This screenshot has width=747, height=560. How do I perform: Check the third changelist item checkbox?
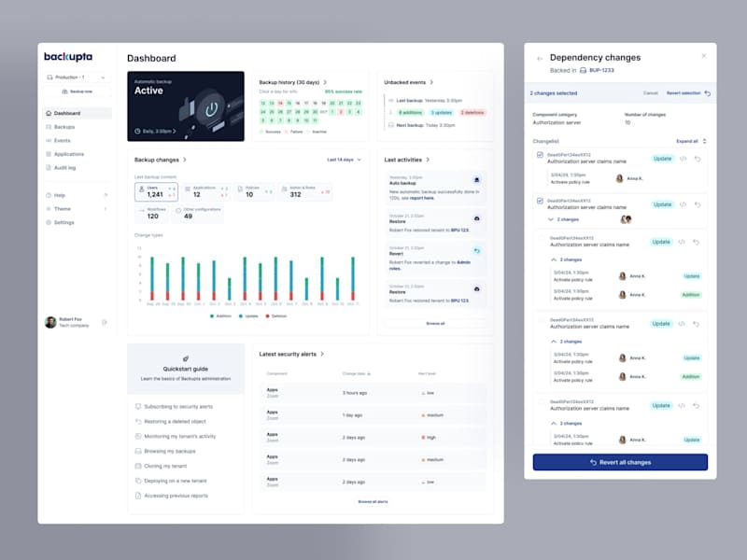click(x=542, y=238)
